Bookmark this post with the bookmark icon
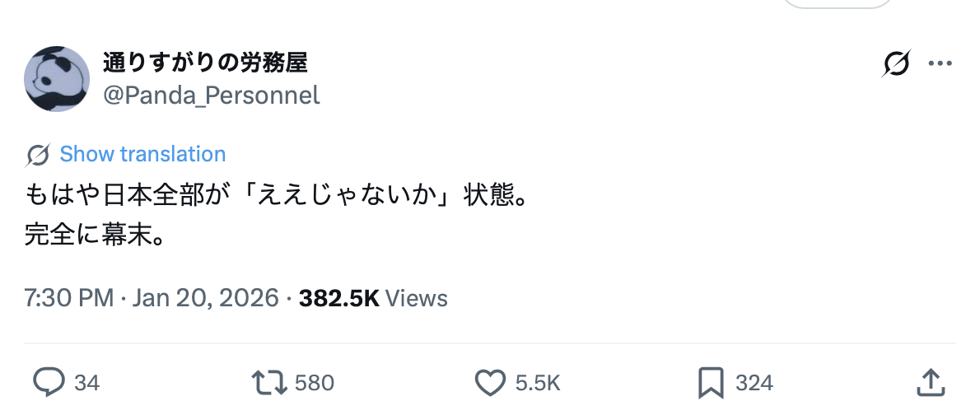The image size is (980, 415). (710, 381)
